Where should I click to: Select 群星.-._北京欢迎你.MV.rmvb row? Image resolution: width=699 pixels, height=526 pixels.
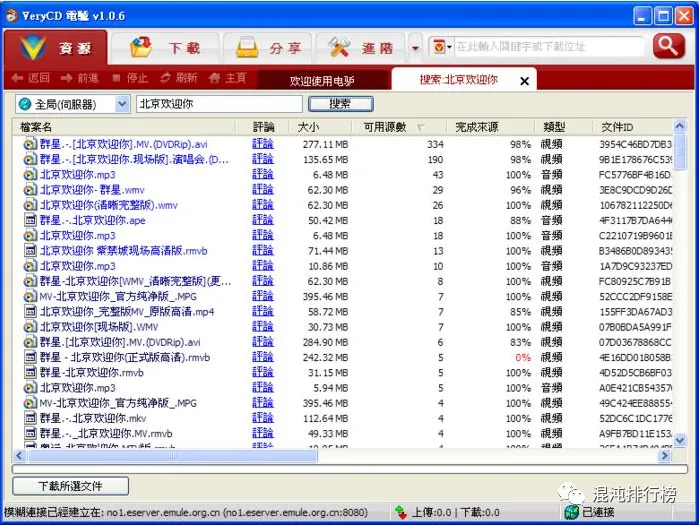pos(106,433)
